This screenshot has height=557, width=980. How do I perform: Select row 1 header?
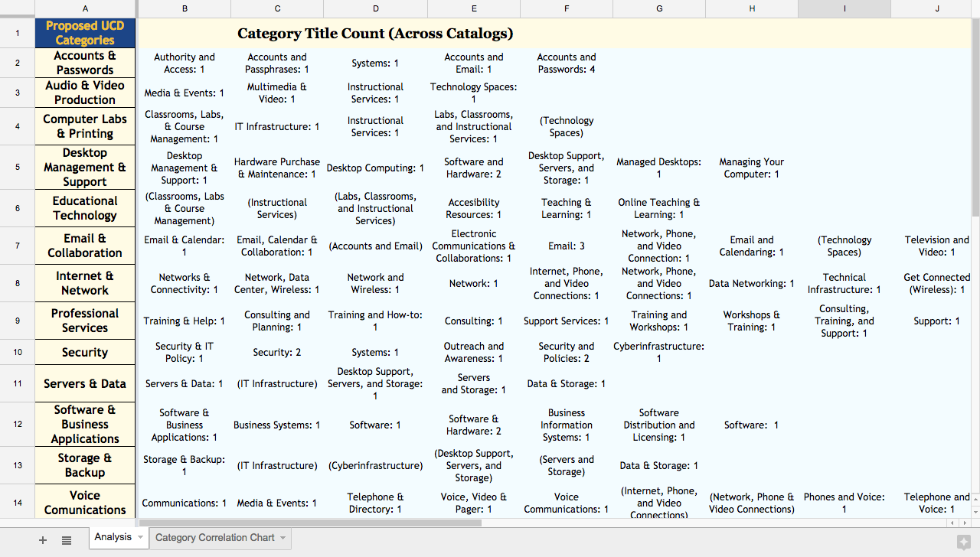point(18,33)
